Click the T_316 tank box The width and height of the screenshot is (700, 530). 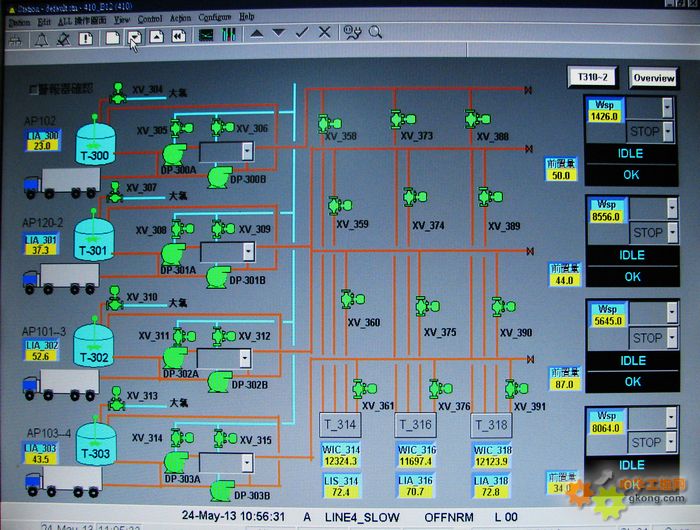415,425
